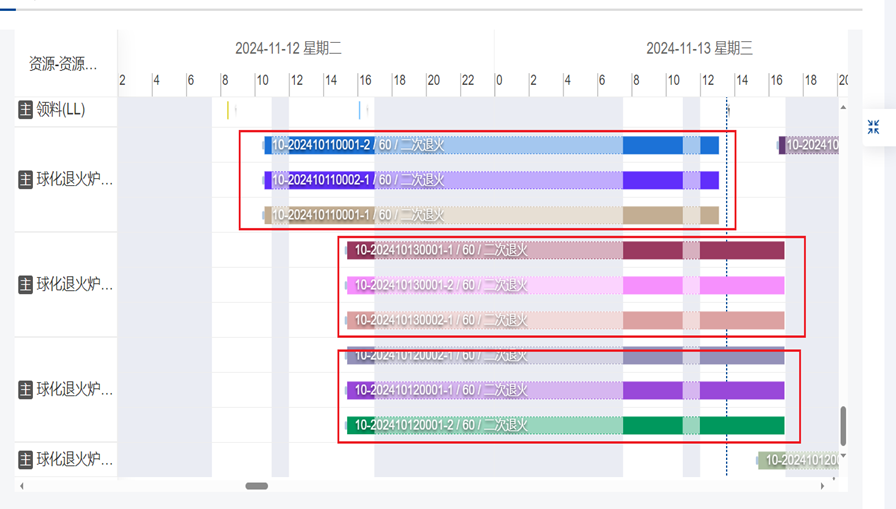
Task: Click the 资源-资源 column header
Action: click(x=64, y=64)
